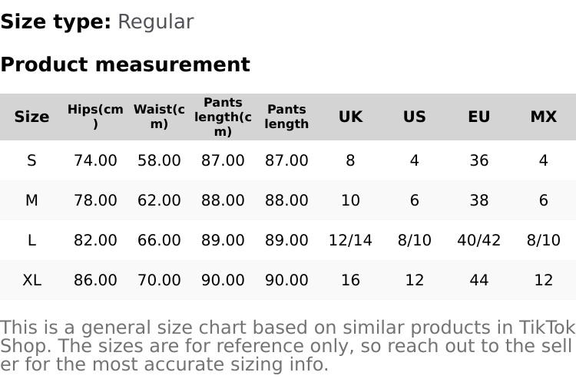
Task: Click the Waist(cm) column header
Action: point(159,117)
